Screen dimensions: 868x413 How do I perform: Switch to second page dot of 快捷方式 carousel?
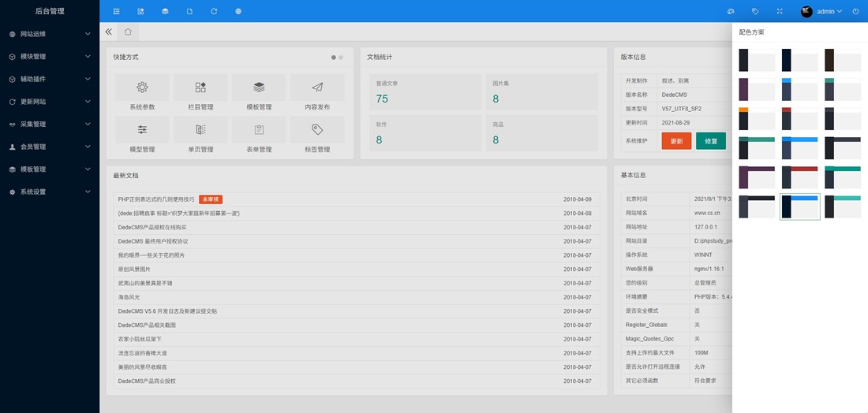(x=341, y=58)
